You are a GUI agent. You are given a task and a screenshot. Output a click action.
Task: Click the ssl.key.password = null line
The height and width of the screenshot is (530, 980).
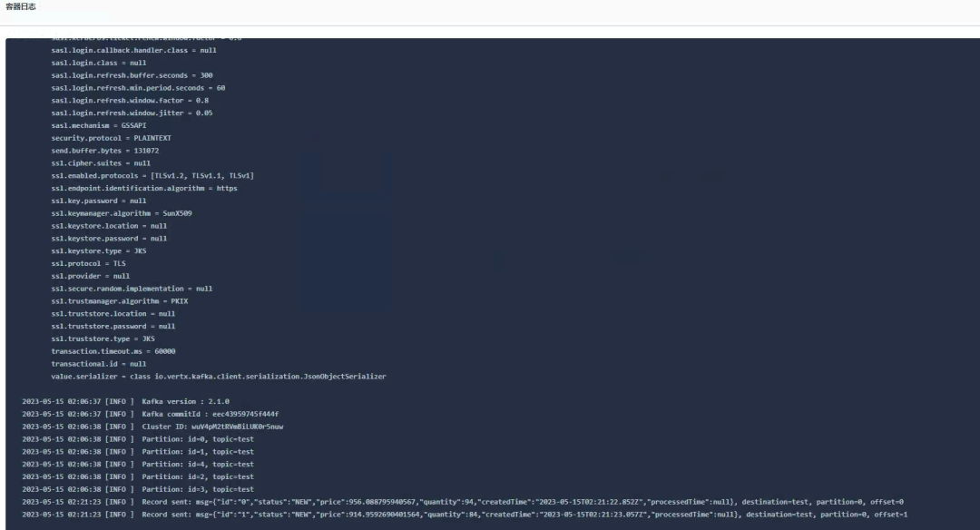(x=99, y=201)
